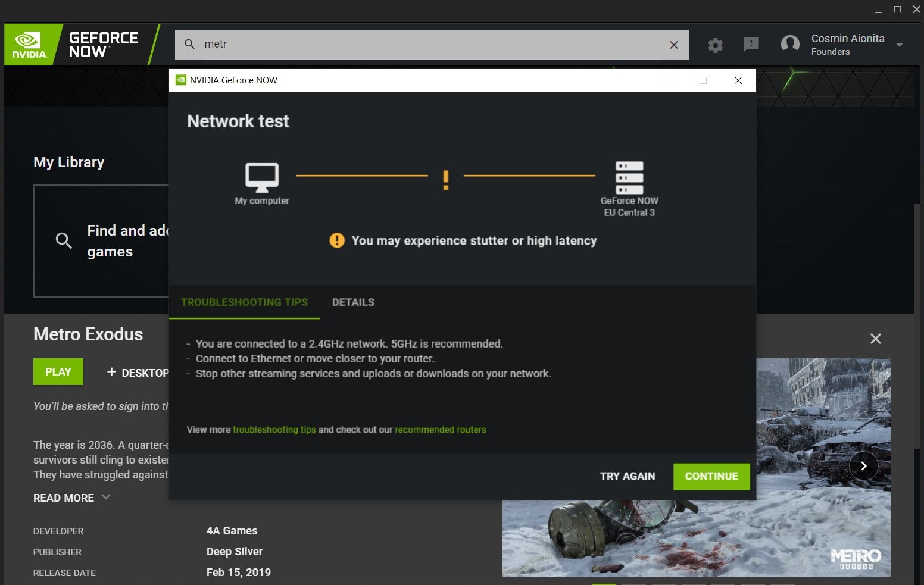
Task: Open settings via the gear icon
Action: point(716,45)
